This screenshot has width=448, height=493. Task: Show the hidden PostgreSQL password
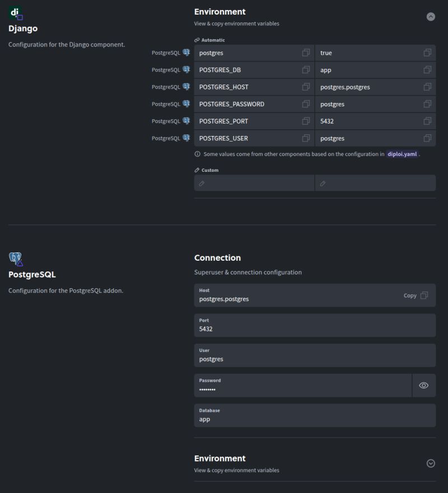click(424, 386)
